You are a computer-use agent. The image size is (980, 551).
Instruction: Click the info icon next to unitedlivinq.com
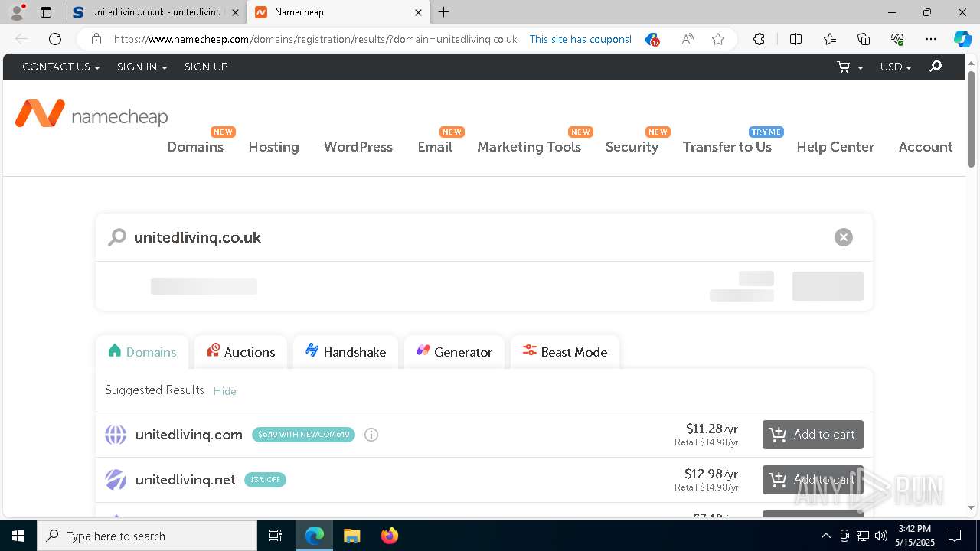coord(371,435)
